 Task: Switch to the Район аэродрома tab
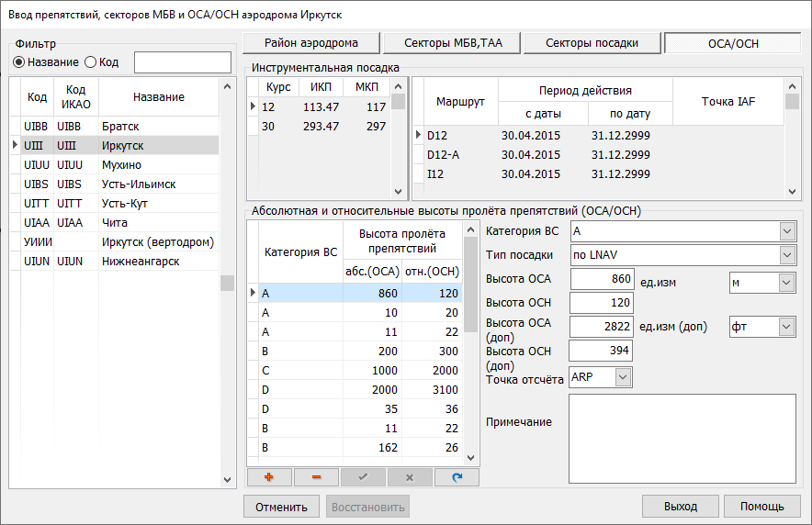tap(310, 42)
